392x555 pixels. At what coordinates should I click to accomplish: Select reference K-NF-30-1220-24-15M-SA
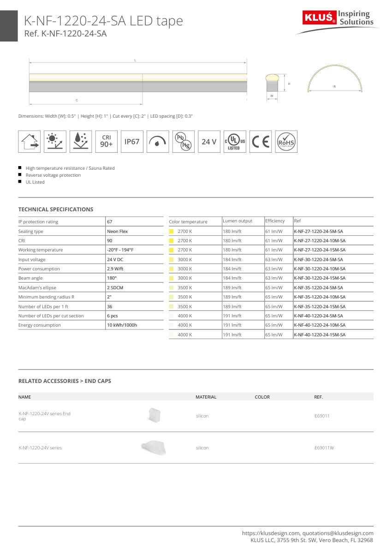tap(320, 278)
